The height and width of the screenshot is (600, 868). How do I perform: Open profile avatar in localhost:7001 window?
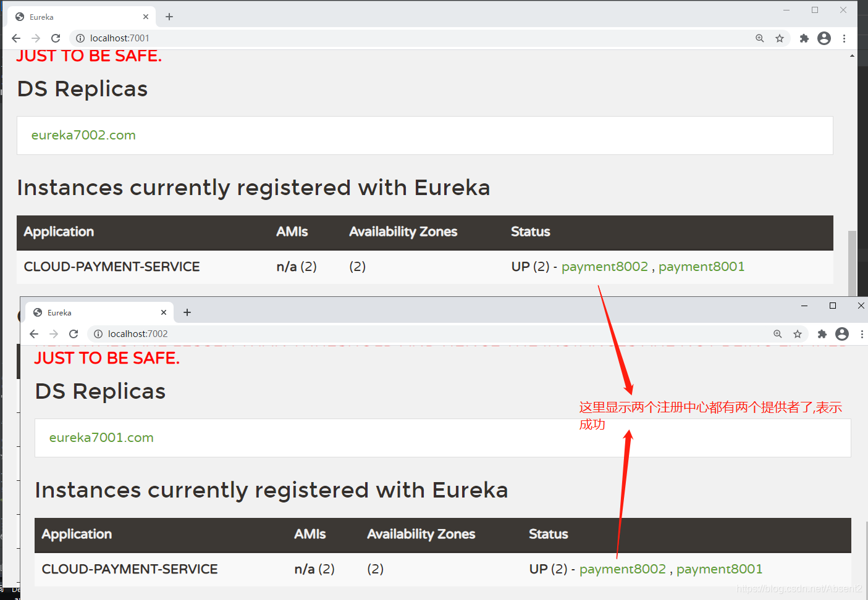pos(824,38)
